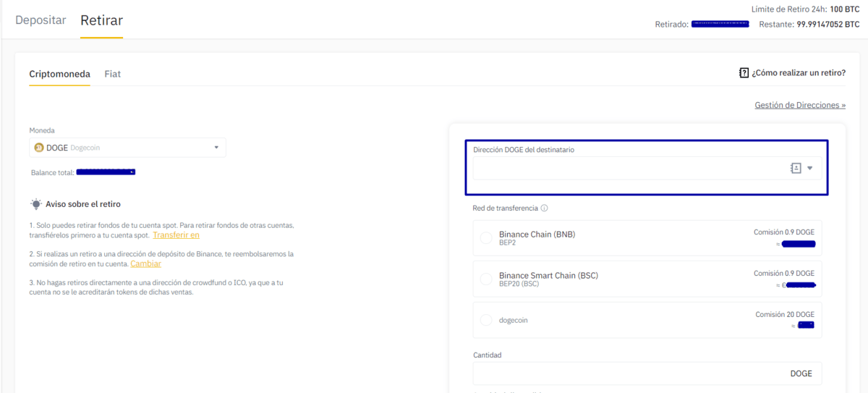
Task: Click the Dirección DOGE del destinatario field
Action: 629,168
